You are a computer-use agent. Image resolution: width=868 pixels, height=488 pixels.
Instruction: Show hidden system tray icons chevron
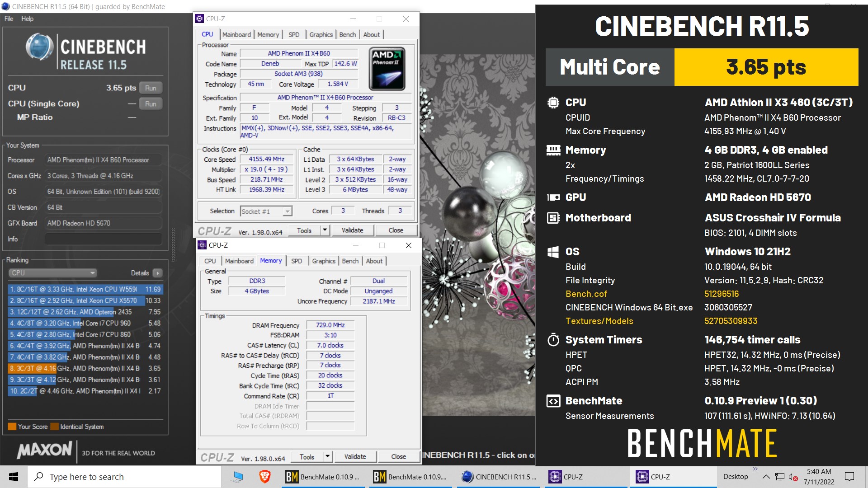[766, 477]
